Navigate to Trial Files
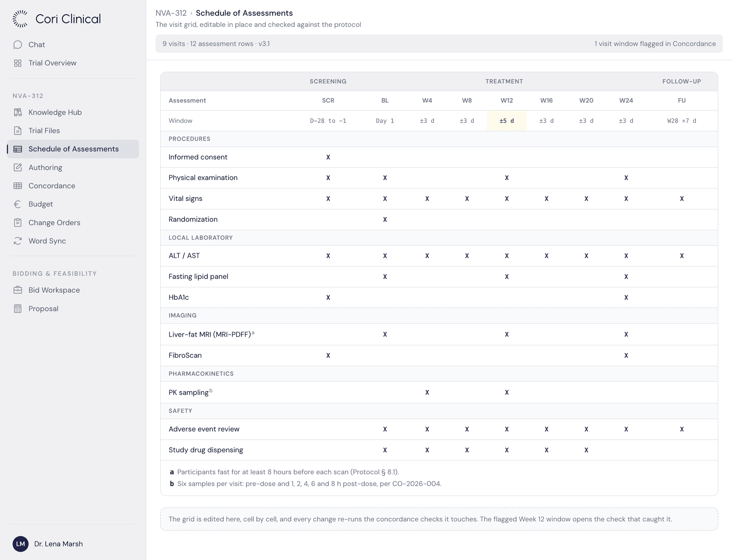This screenshot has width=732, height=560. point(73,131)
